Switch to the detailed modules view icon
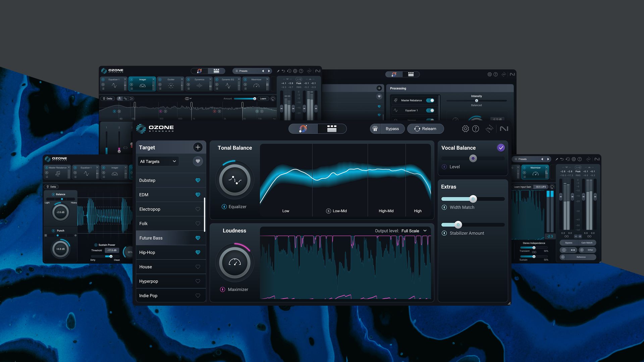This screenshot has height=362, width=644. (x=332, y=129)
